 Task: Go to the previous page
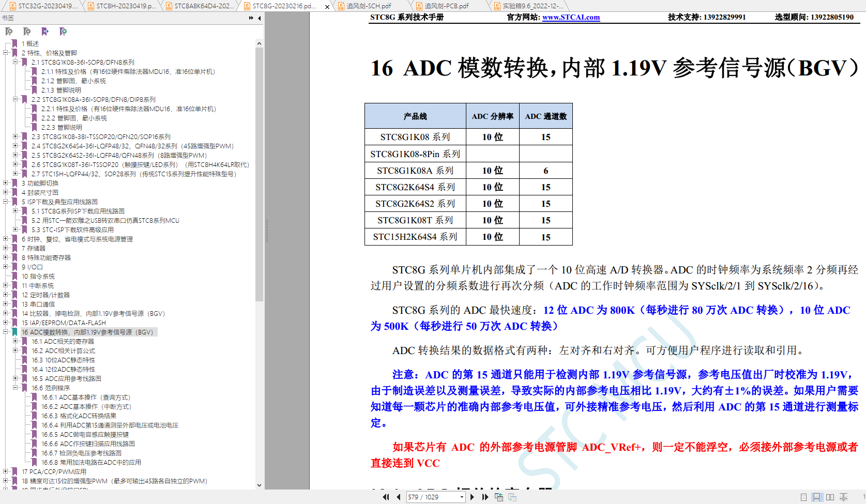coord(398,497)
